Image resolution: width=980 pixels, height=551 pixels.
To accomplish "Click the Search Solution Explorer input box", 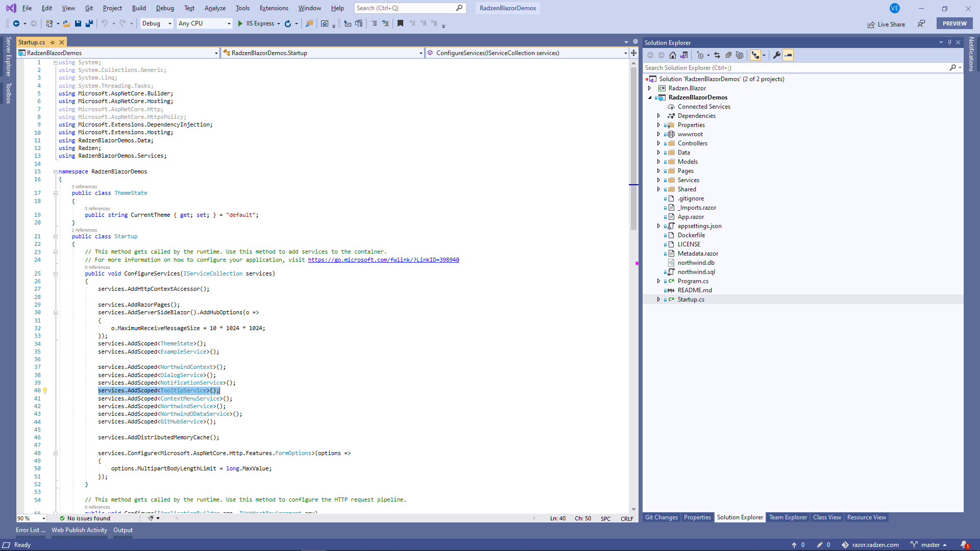I will point(796,68).
